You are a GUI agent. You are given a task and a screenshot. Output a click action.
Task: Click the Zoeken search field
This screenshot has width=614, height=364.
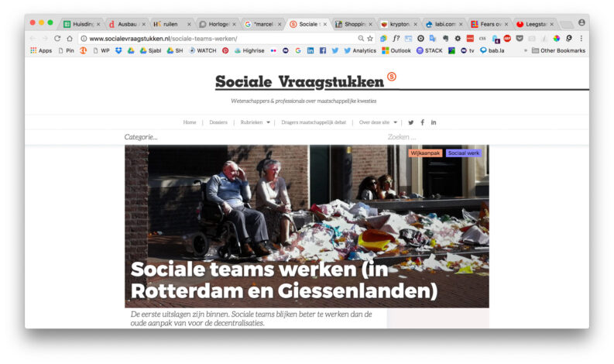(x=434, y=137)
